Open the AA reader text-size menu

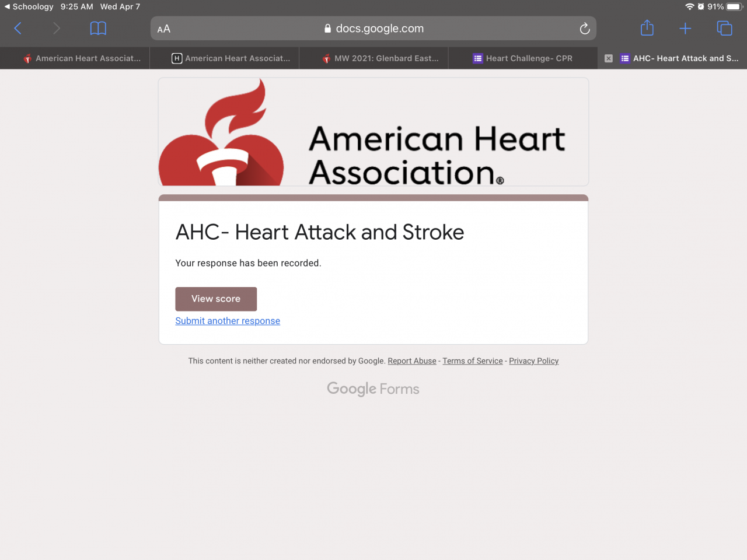tap(164, 29)
